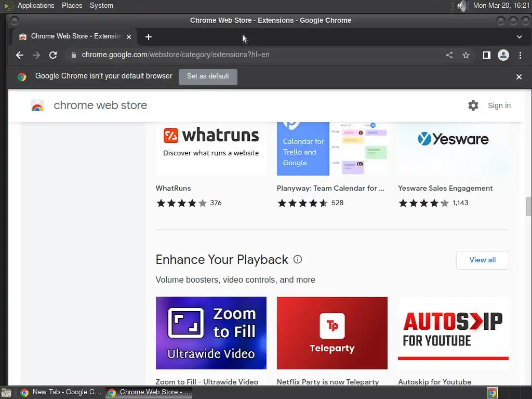532x399 pixels.
Task: Click the Sign in link
Action: pyautogui.click(x=499, y=105)
